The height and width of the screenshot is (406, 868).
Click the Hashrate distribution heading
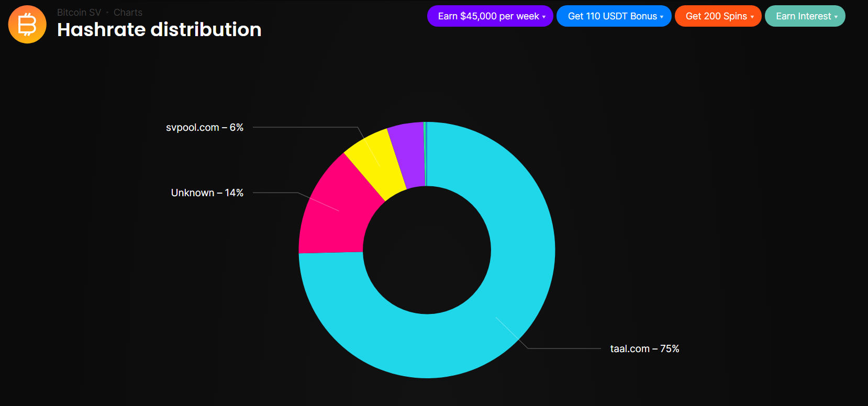pos(159,30)
